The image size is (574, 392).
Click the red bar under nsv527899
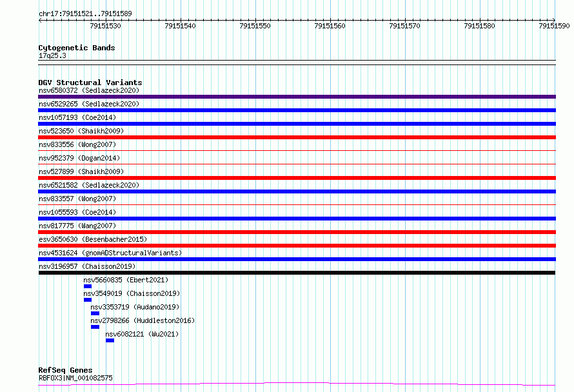pos(297,178)
